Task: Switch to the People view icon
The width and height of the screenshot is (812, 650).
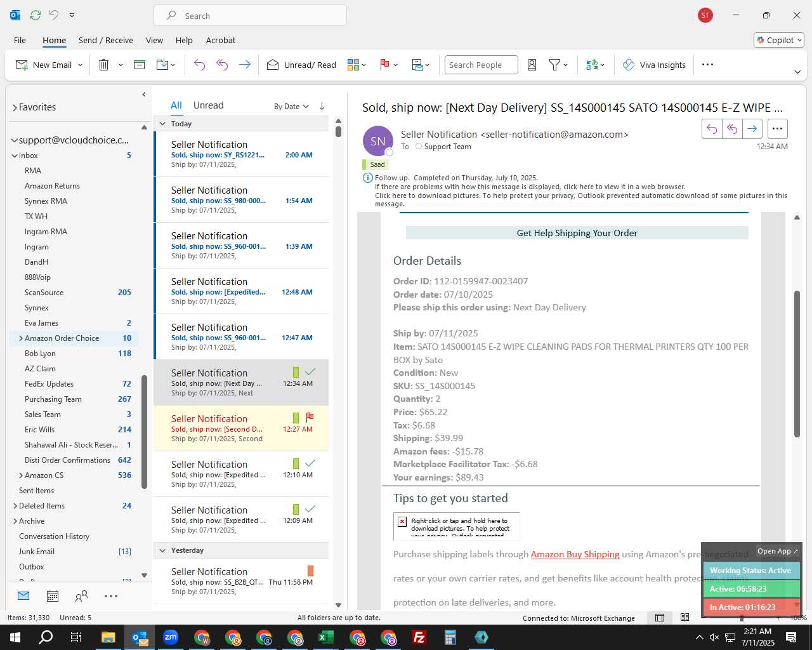Action: [81, 596]
